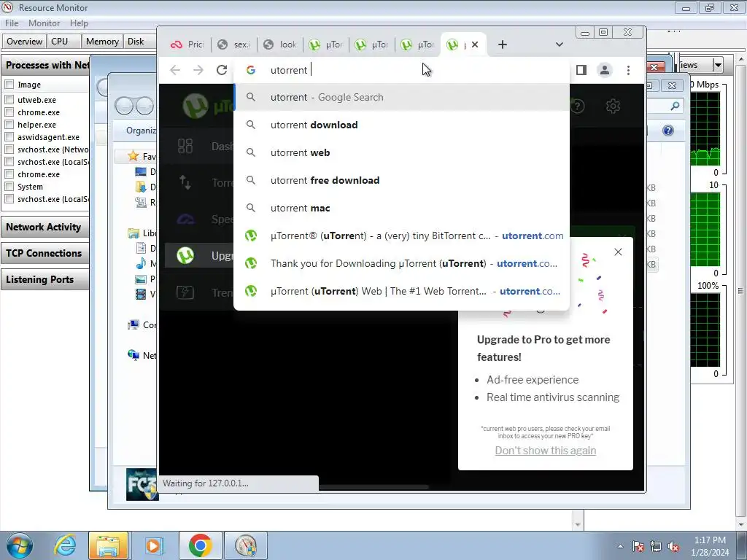This screenshot has width=747, height=560.
Task: Switch to the sex.i tab
Action: click(233, 44)
